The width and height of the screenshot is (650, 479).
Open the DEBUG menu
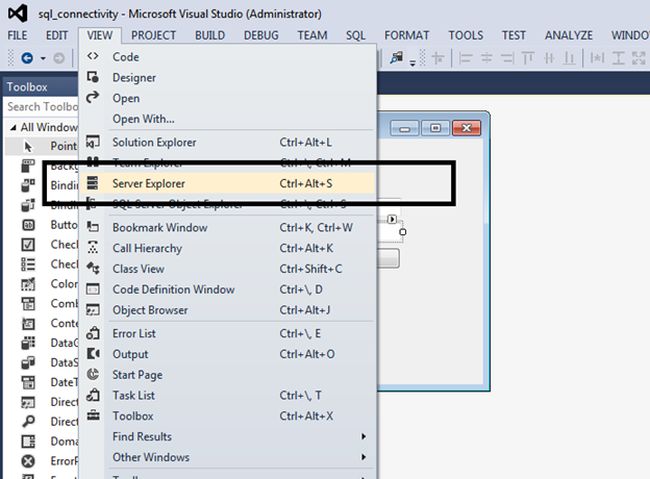tap(261, 35)
